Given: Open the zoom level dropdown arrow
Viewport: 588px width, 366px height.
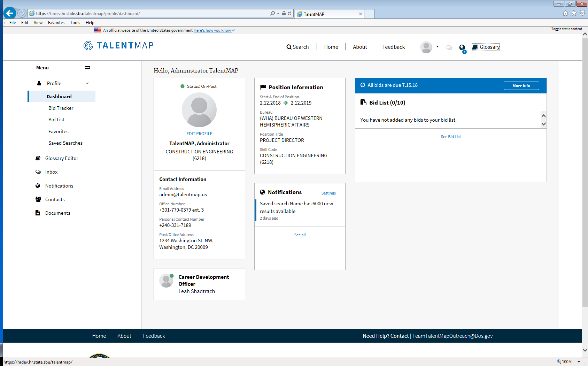Looking at the screenshot, I should (579, 362).
